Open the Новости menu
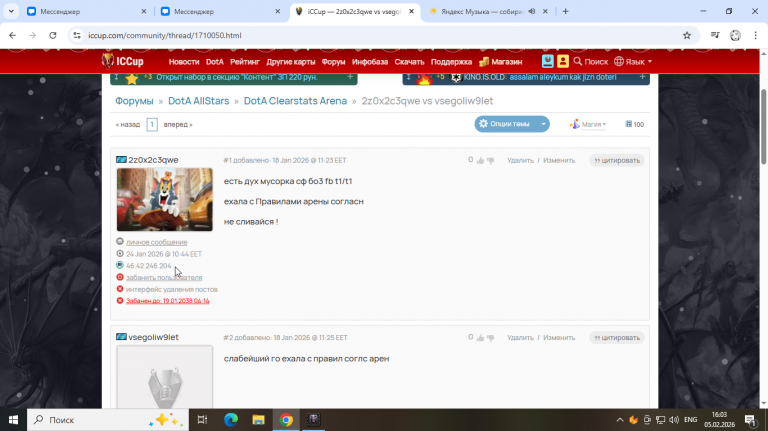Screen dimensions: 768x431 (184, 62)
